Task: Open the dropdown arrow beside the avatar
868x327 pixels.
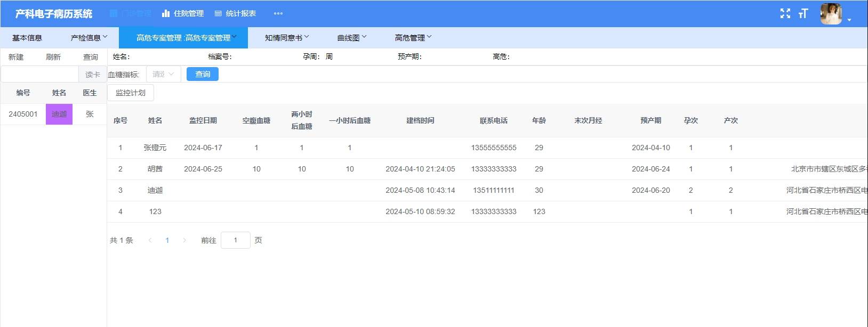Action: click(x=849, y=20)
